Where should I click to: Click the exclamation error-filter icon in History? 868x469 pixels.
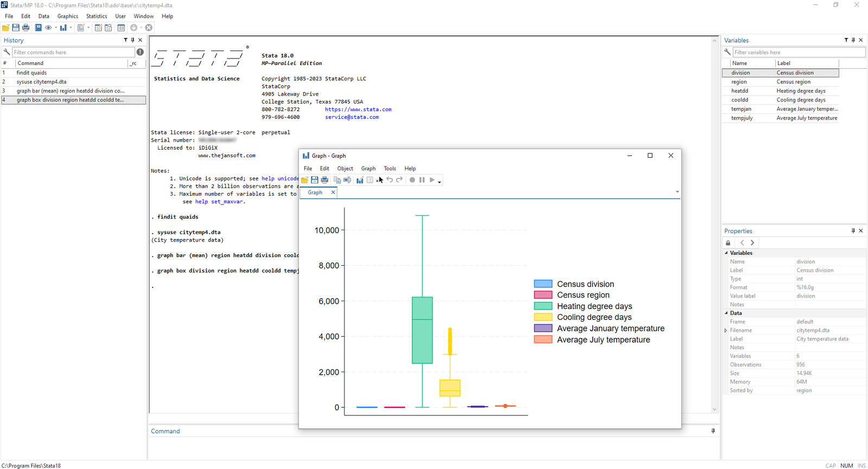[x=140, y=52]
